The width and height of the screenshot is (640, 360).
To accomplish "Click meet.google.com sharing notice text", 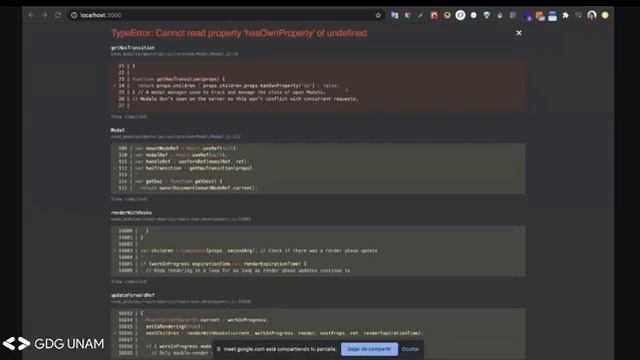I will (x=280, y=349).
